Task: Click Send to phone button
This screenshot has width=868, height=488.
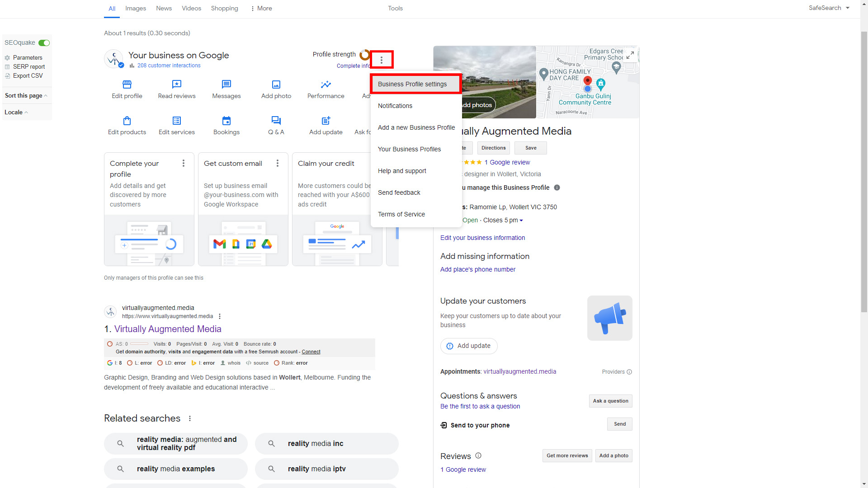Action: pyautogui.click(x=619, y=424)
